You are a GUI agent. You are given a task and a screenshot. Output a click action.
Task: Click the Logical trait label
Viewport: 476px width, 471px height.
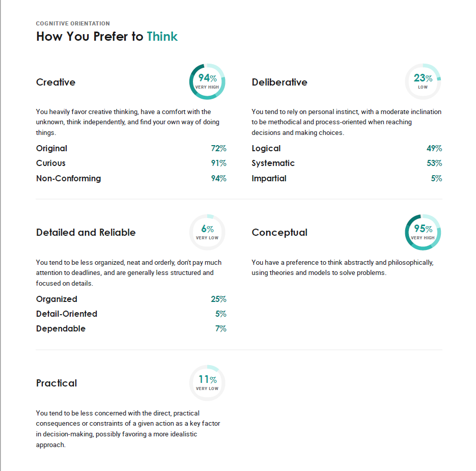pyautogui.click(x=266, y=149)
